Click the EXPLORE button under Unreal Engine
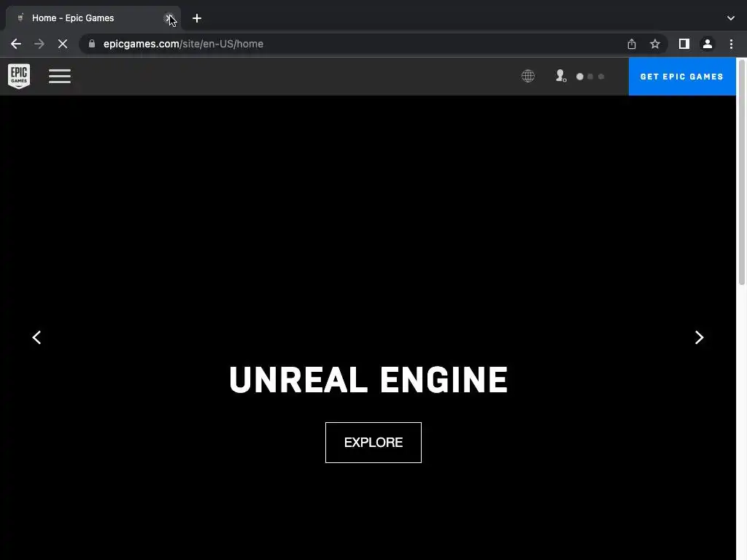 click(373, 443)
